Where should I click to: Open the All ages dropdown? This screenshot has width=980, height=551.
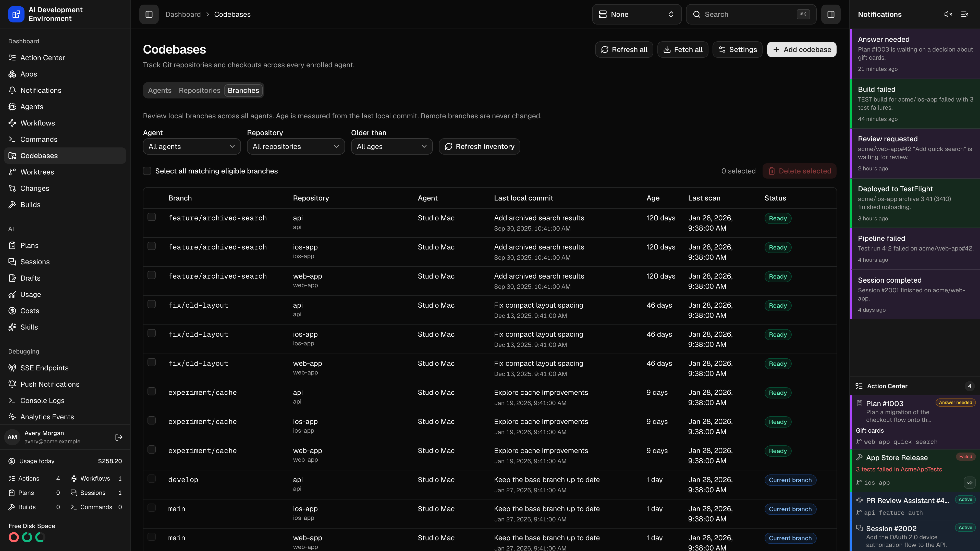click(x=391, y=146)
